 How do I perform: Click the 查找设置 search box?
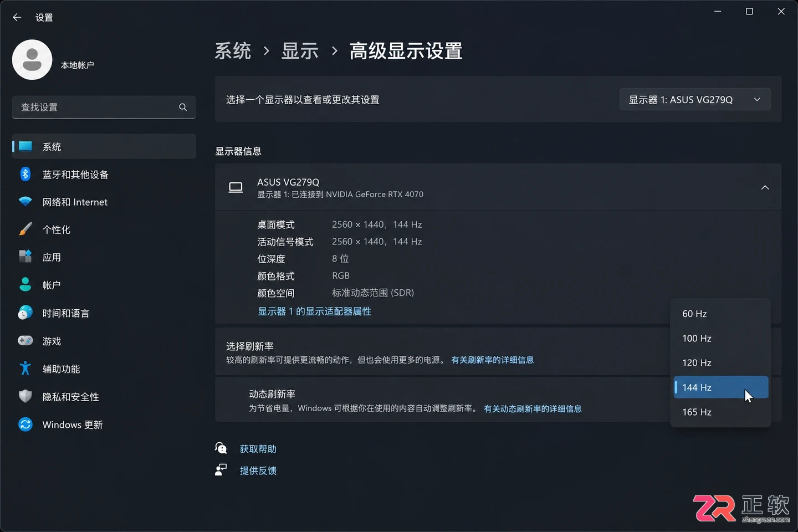click(x=104, y=107)
